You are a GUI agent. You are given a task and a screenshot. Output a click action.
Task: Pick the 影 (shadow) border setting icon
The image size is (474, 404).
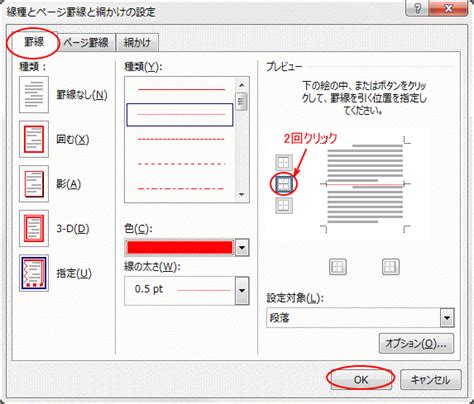click(34, 184)
